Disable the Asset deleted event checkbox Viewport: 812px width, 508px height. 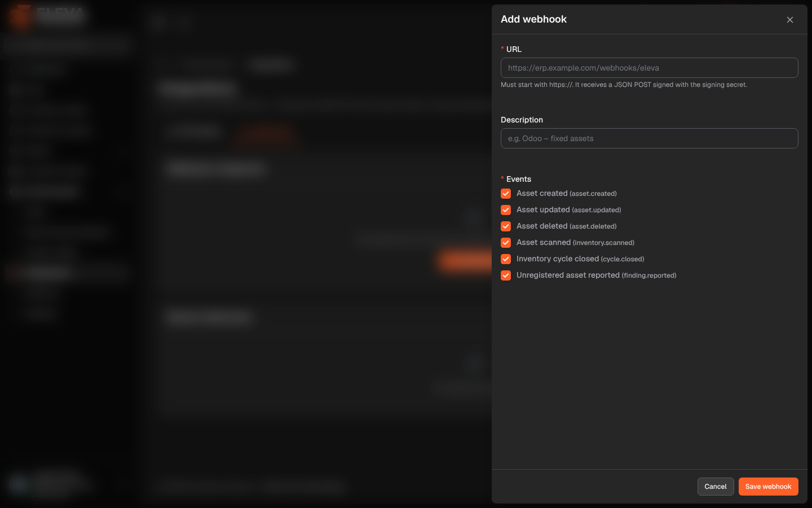[506, 226]
